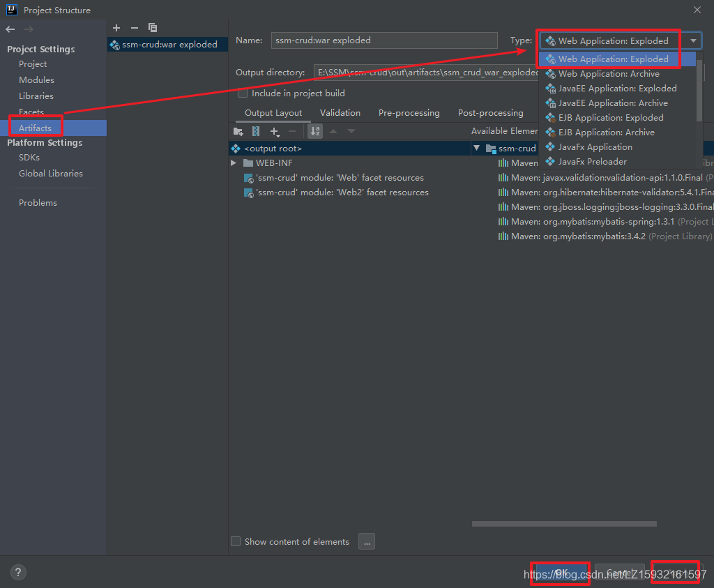
Task: Choose Web Application: Exploded from list
Action: 617,59
